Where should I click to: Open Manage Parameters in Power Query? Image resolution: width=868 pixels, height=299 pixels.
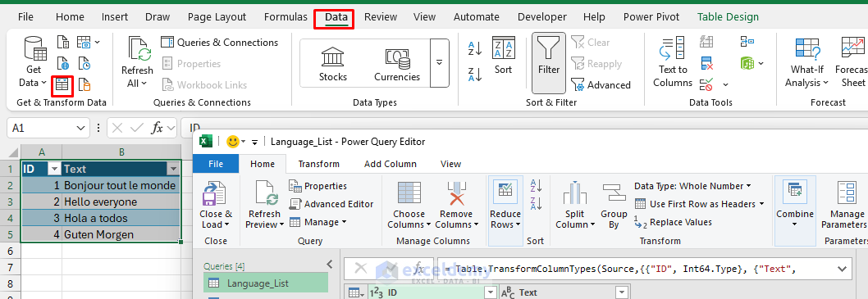847,205
